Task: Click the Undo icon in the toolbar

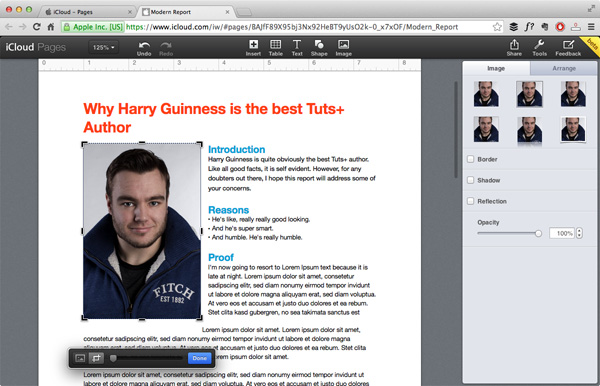Action: click(x=144, y=48)
